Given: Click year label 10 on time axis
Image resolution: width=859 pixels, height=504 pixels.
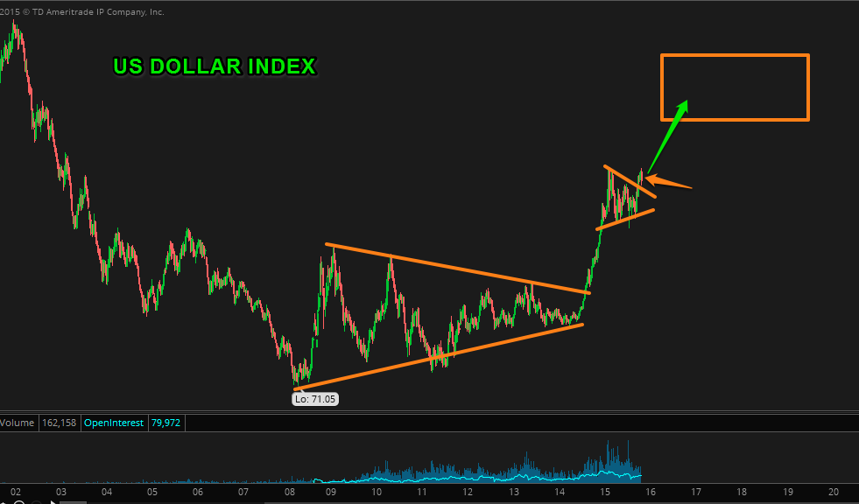Looking at the screenshot, I should coord(377,492).
